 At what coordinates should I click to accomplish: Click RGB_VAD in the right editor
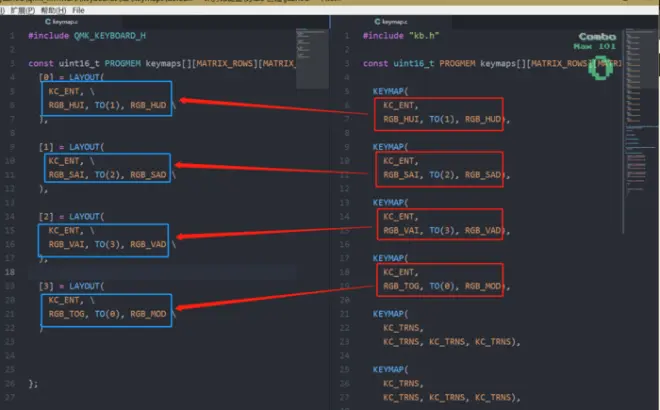coord(483,230)
